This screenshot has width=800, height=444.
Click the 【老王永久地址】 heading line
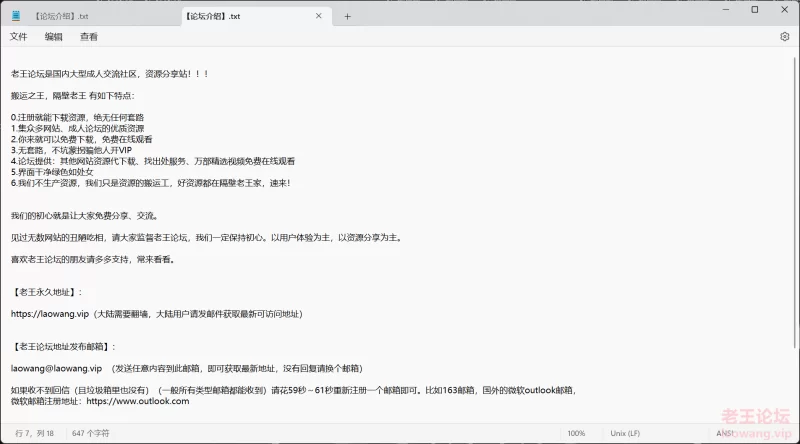[46, 292]
